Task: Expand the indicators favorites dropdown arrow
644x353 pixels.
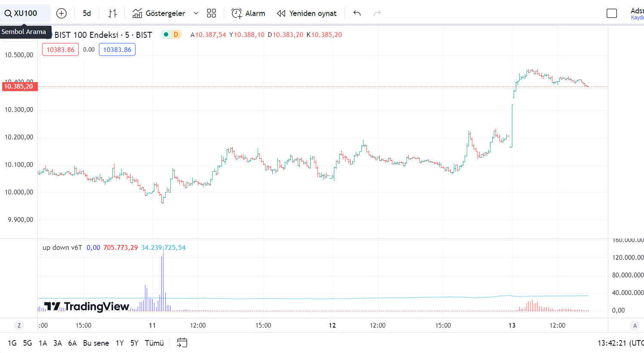Action: pyautogui.click(x=196, y=13)
